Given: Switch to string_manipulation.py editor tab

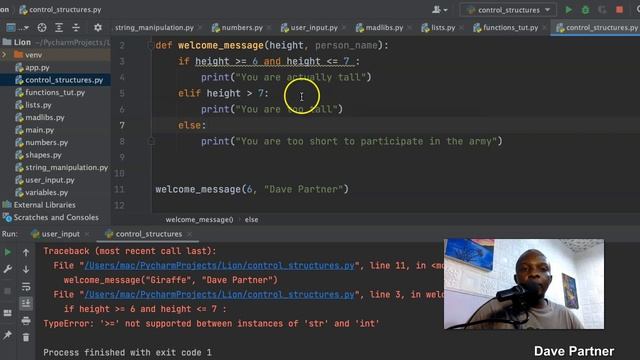Looking at the screenshot, I should 154,28.
